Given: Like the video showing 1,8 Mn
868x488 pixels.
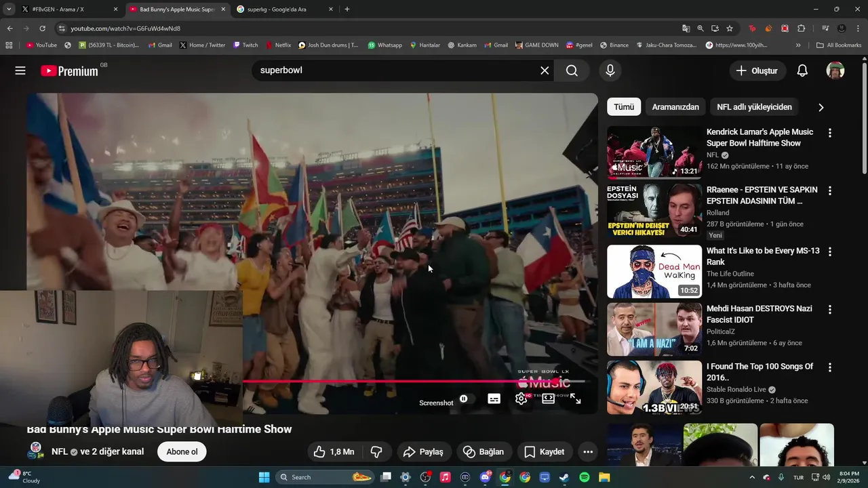Looking at the screenshot, I should [334, 452].
